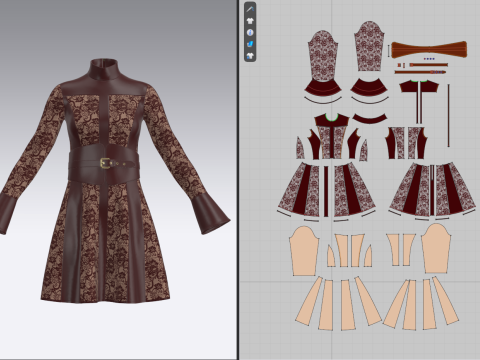Select the taller lace sleeve pattern beside the belt
The height and width of the screenshot is (360, 480).
pyautogui.click(x=369, y=46)
